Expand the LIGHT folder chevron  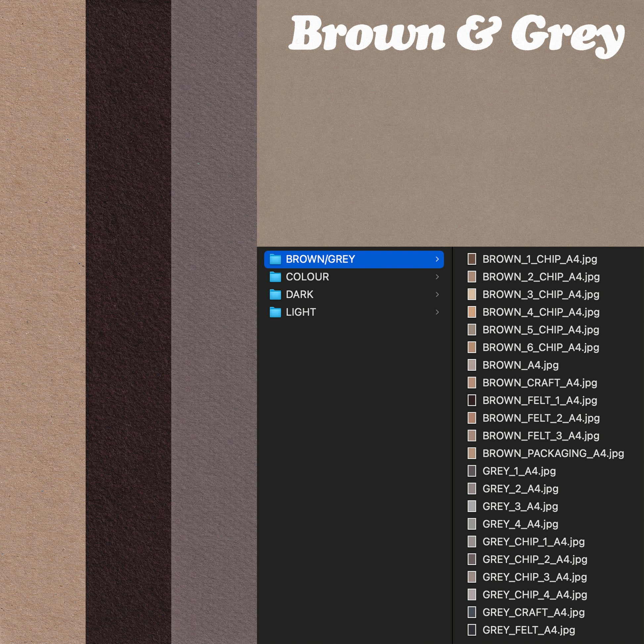pos(437,312)
